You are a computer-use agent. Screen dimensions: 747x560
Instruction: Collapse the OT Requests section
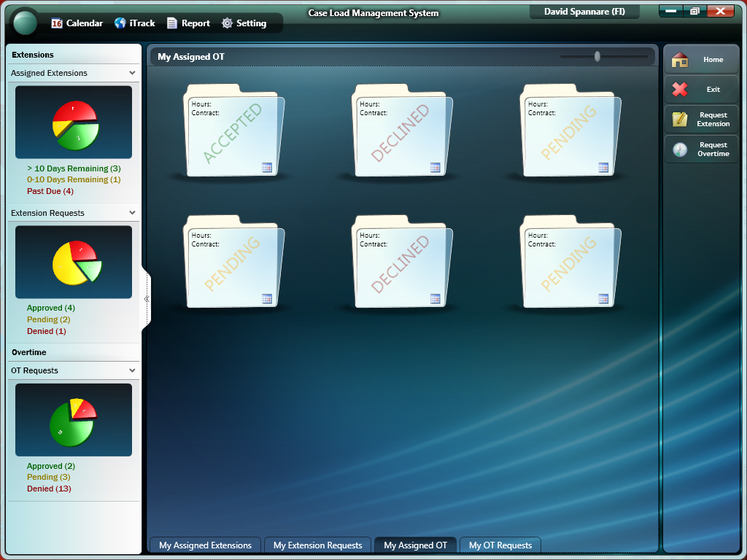[x=132, y=370]
